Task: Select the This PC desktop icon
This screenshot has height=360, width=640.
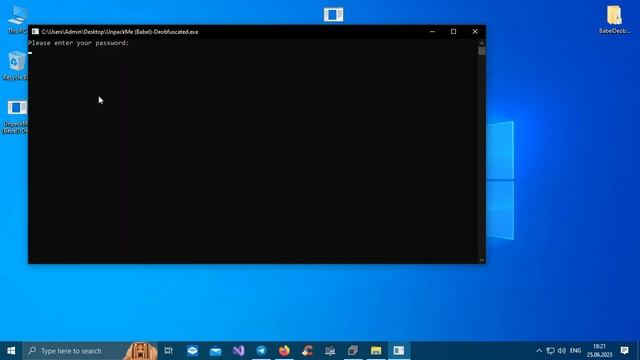Action: coord(17,19)
